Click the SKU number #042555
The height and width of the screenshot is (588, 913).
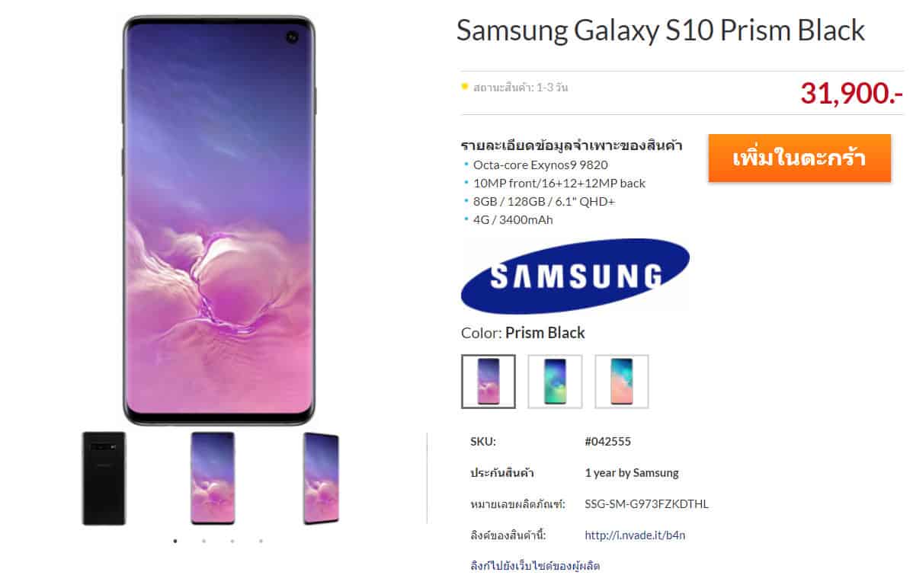pyautogui.click(x=608, y=441)
